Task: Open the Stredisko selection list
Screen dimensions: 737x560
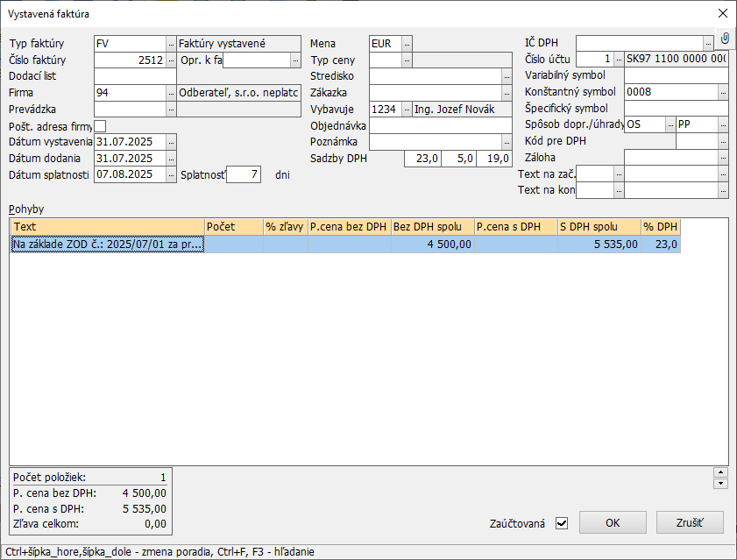Action: tap(506, 76)
